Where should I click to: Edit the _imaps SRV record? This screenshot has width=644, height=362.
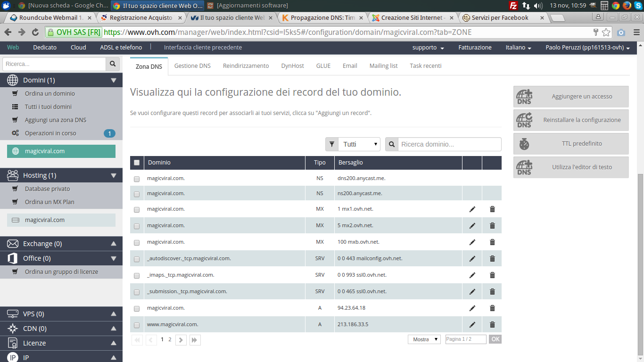(472, 275)
